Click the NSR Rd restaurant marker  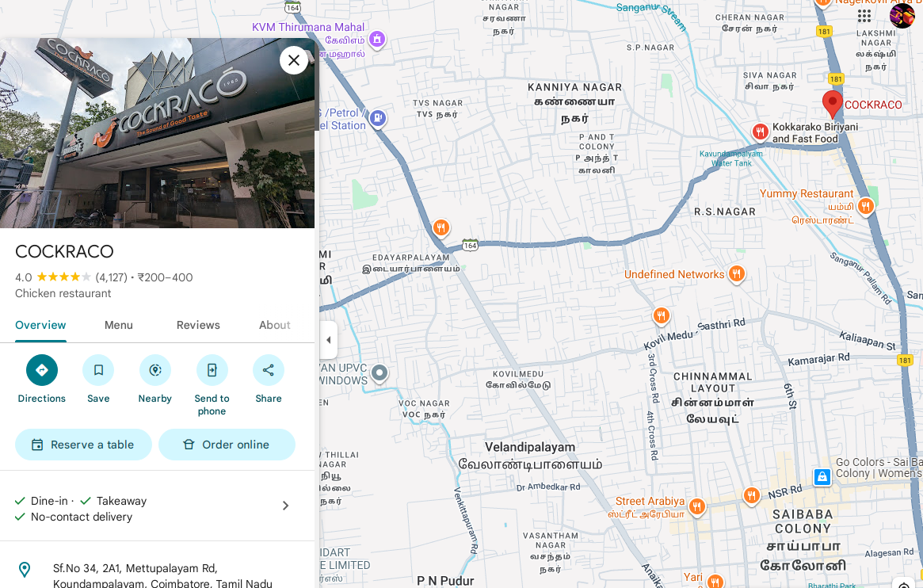751,495
